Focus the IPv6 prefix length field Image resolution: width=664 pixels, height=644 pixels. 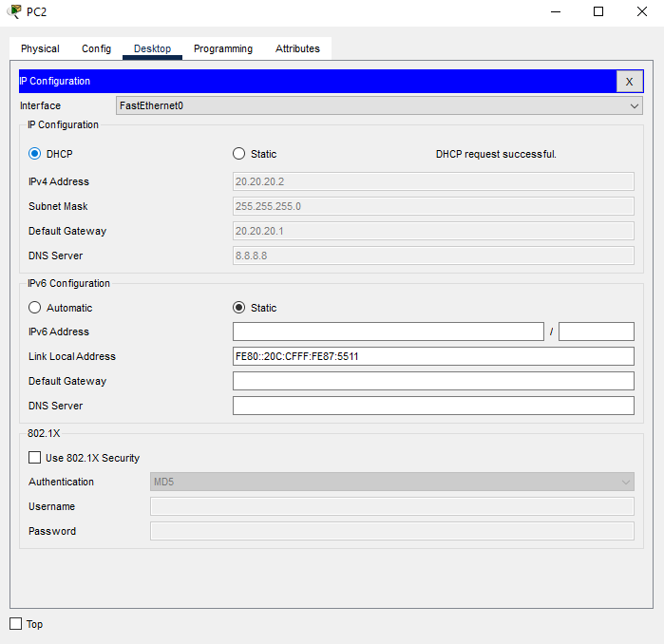[597, 331]
